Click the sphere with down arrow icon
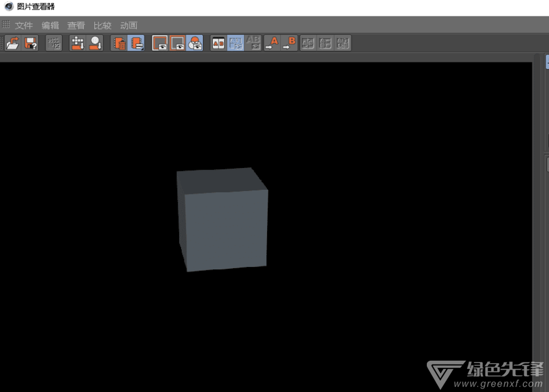Image resolution: width=549 pixels, height=392 pixels. pyautogui.click(x=96, y=43)
